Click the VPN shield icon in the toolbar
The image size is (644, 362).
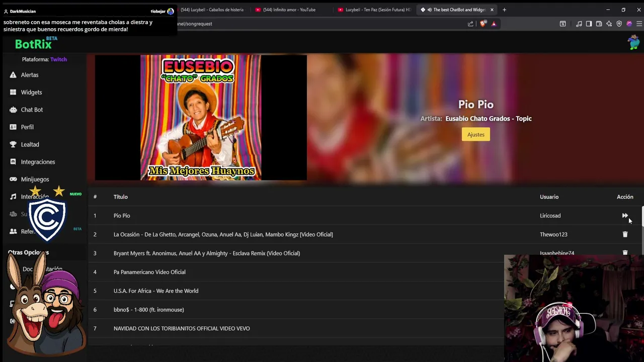click(619, 24)
